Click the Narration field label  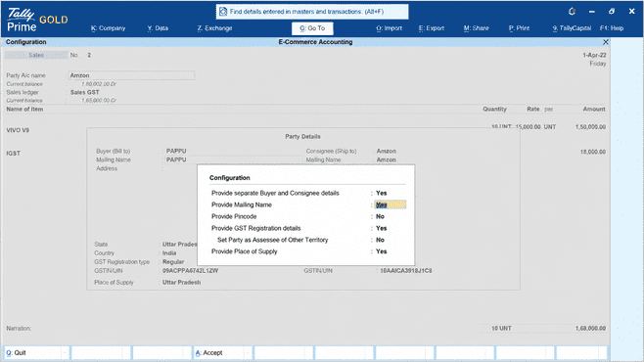pos(19,329)
